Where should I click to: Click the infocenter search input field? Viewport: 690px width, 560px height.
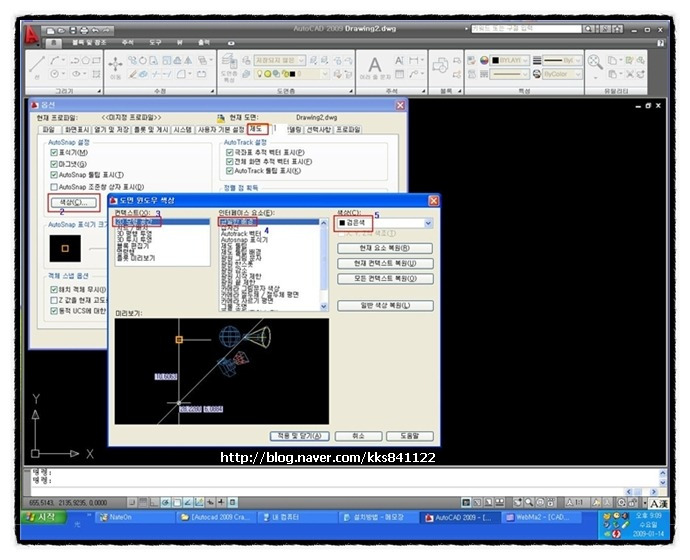(526, 29)
